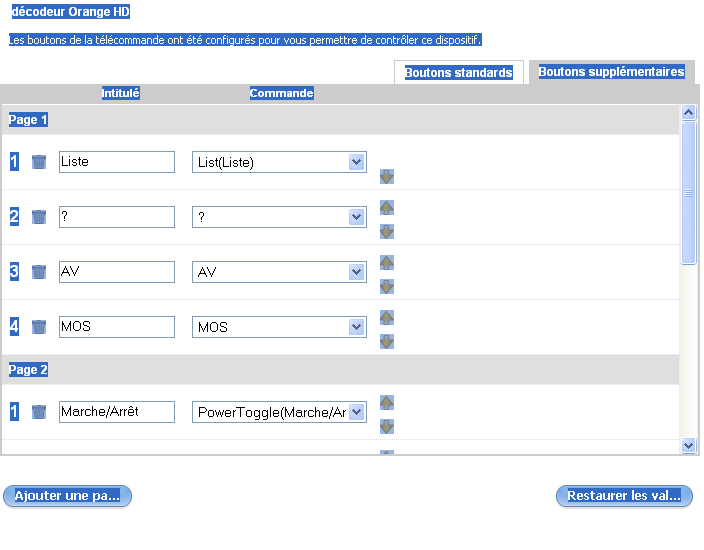704x550 pixels.
Task: Move the Marche/Arrêt row up
Action: point(387,402)
